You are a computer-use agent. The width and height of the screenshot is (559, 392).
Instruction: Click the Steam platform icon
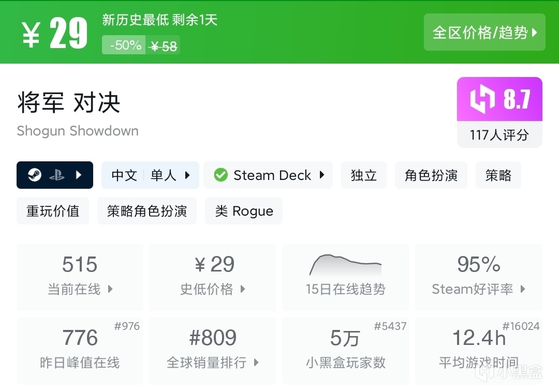coord(35,175)
